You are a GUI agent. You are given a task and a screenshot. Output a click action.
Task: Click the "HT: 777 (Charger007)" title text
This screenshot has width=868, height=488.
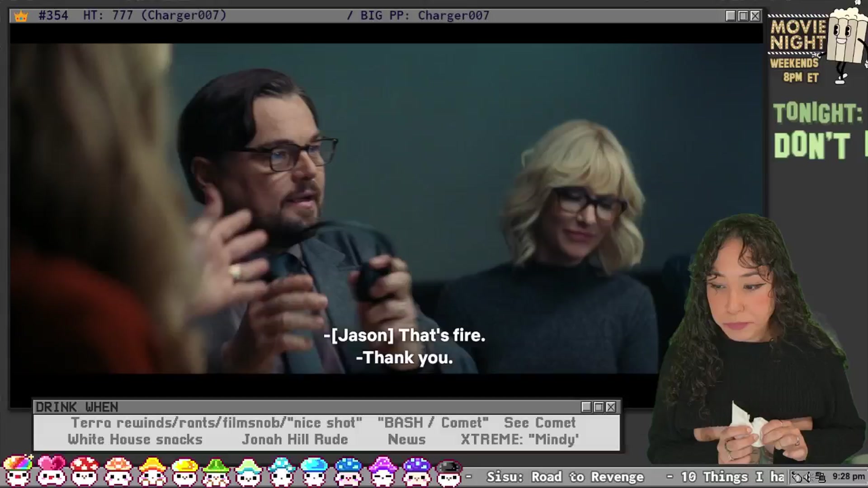click(155, 16)
